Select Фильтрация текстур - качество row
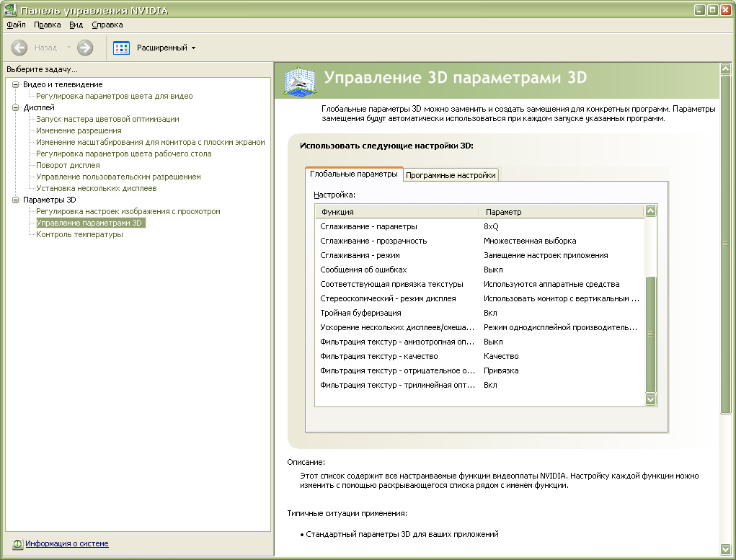The height and width of the screenshot is (560, 736). coord(479,356)
